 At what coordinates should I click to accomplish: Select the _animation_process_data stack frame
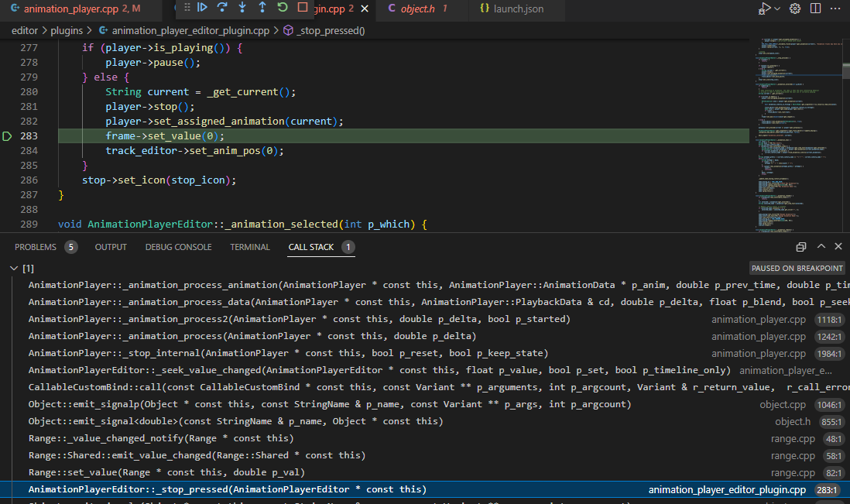pos(425,302)
